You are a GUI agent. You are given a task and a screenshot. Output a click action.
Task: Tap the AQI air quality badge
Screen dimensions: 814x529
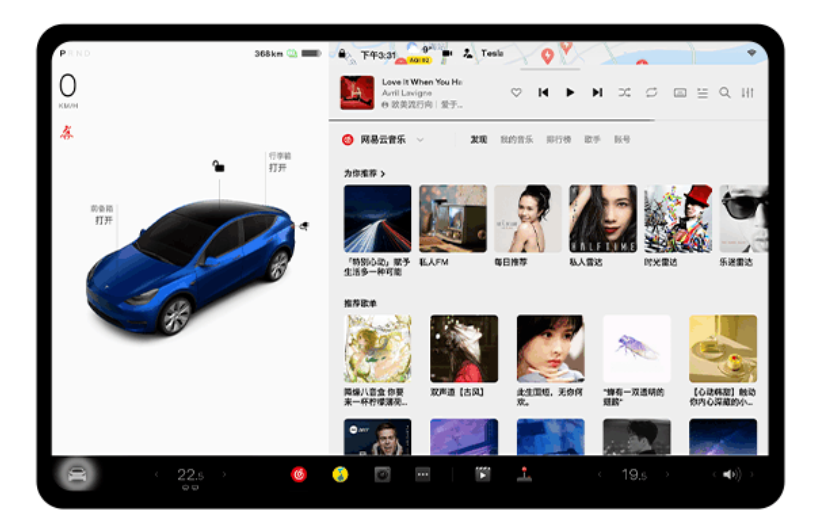pyautogui.click(x=419, y=60)
